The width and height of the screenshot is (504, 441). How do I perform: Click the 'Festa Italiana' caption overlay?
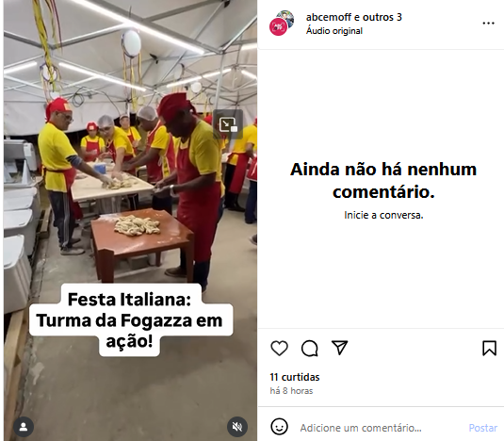[x=130, y=319]
